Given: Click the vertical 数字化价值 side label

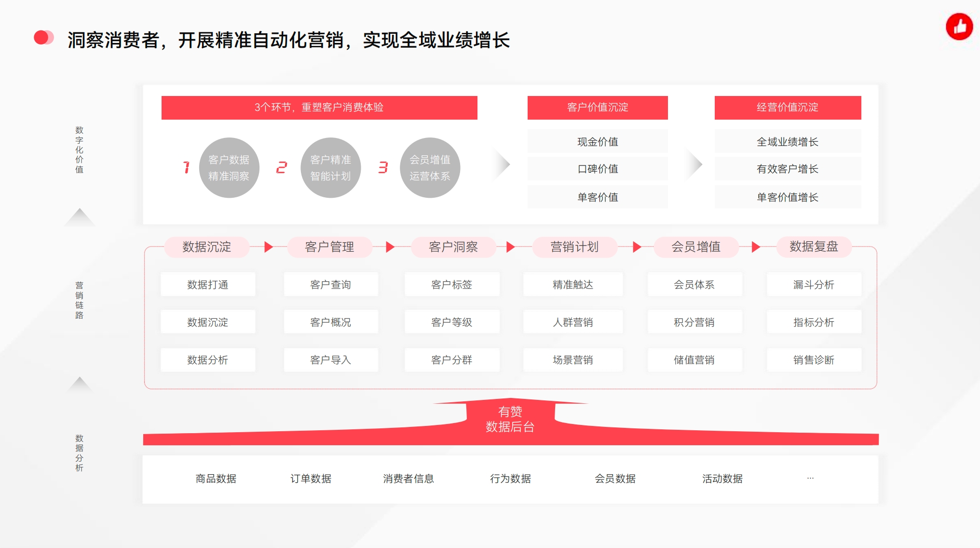Looking at the screenshot, I should click(x=80, y=150).
